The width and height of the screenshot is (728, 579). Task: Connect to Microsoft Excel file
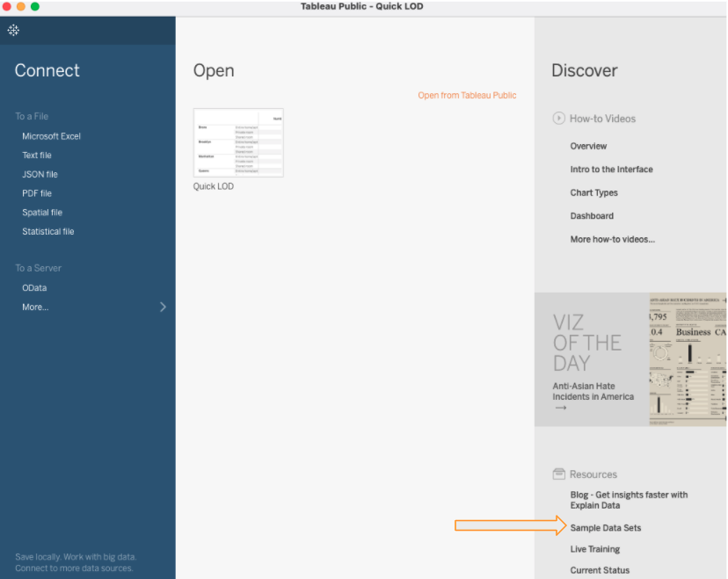point(52,136)
